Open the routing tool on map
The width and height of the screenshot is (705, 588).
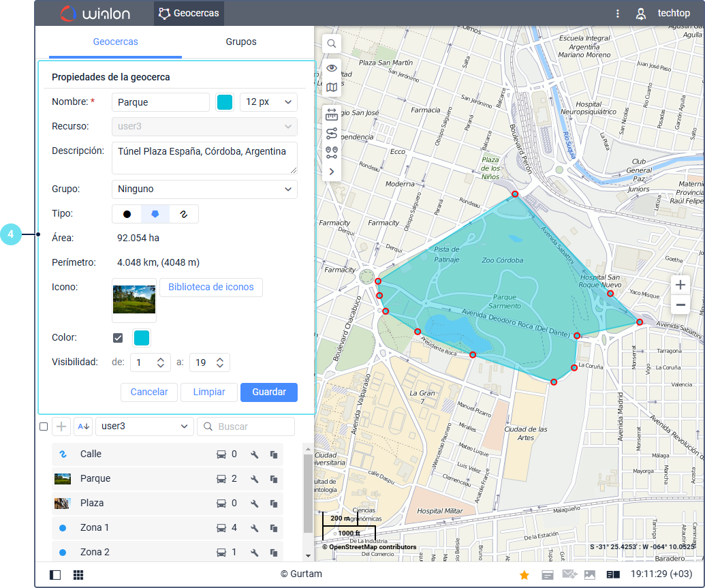click(x=332, y=133)
